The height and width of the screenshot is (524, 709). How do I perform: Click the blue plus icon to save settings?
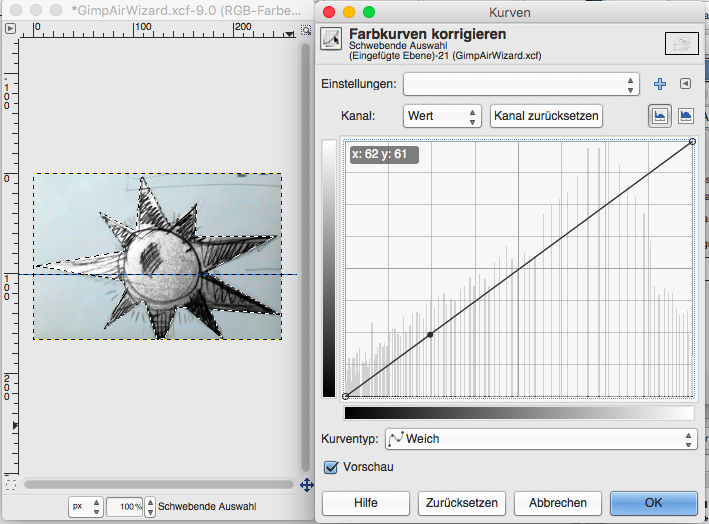[x=660, y=84]
